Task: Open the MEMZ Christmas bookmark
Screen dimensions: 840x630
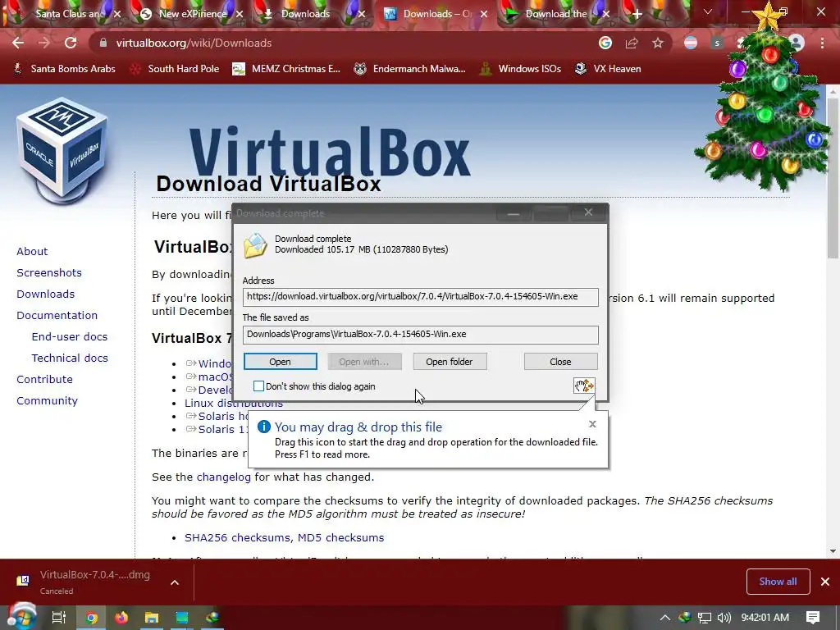Action: click(x=286, y=69)
